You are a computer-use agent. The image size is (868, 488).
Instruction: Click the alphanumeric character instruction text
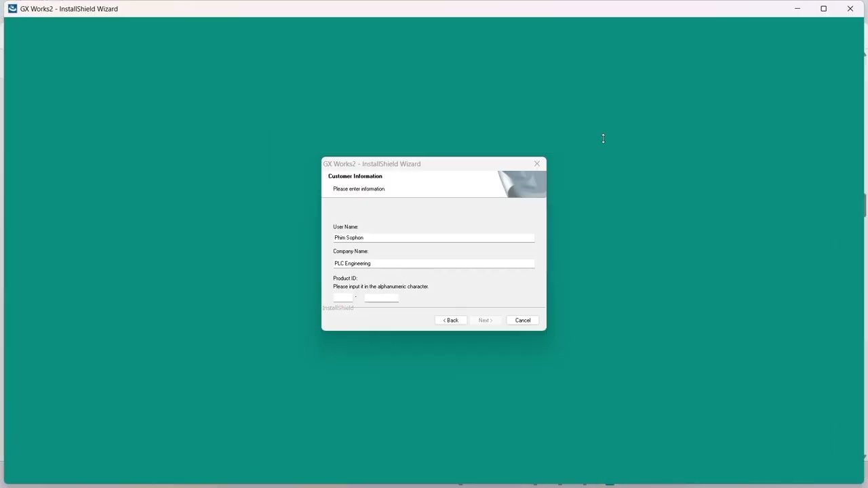coord(381,287)
